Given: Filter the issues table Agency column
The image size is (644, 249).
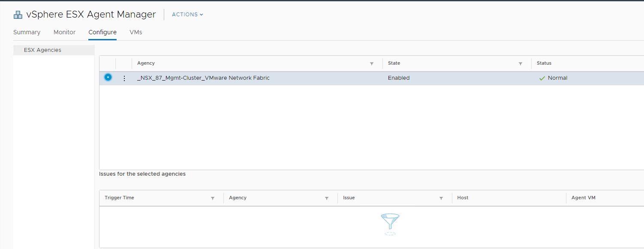Looking at the screenshot, I should click(327, 198).
